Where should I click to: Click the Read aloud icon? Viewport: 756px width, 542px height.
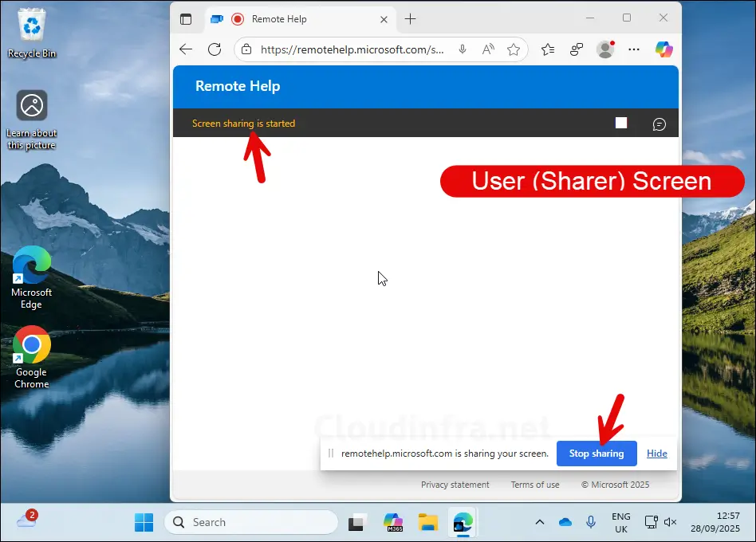pyautogui.click(x=488, y=49)
